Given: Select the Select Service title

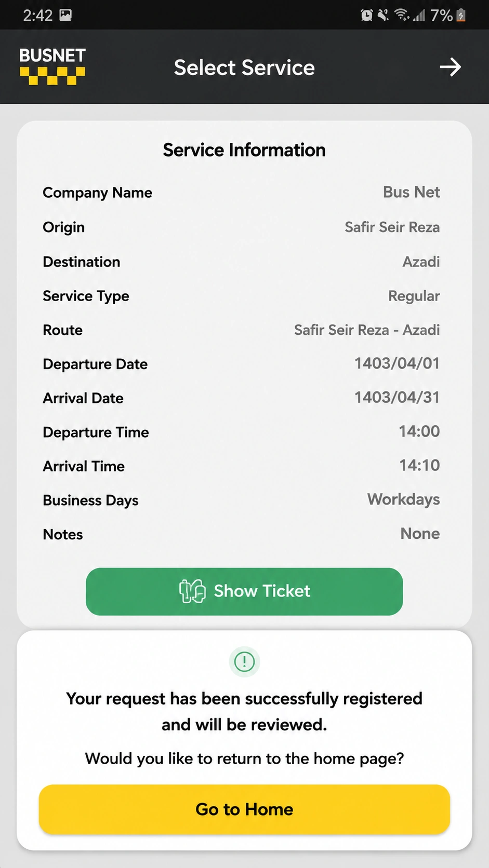Looking at the screenshot, I should [244, 67].
